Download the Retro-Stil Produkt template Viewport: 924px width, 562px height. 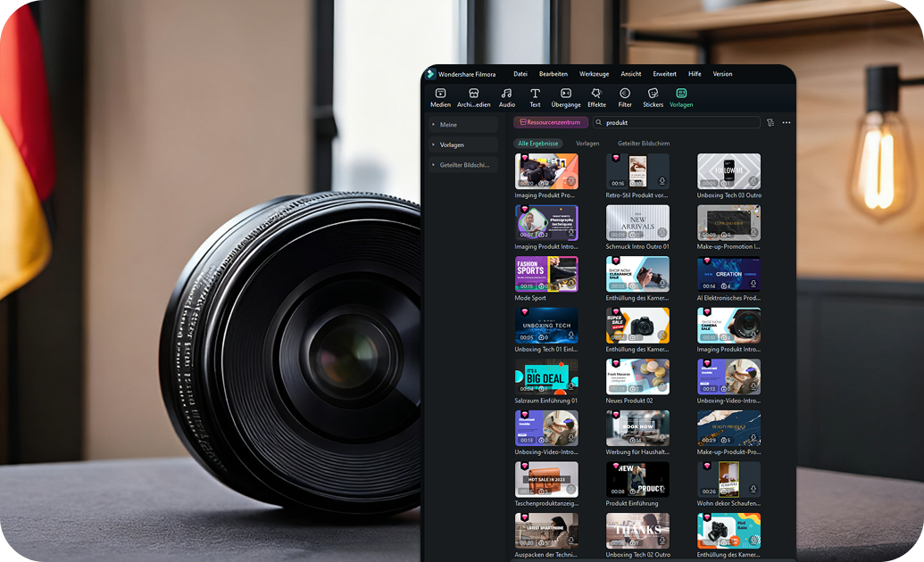[x=662, y=182]
